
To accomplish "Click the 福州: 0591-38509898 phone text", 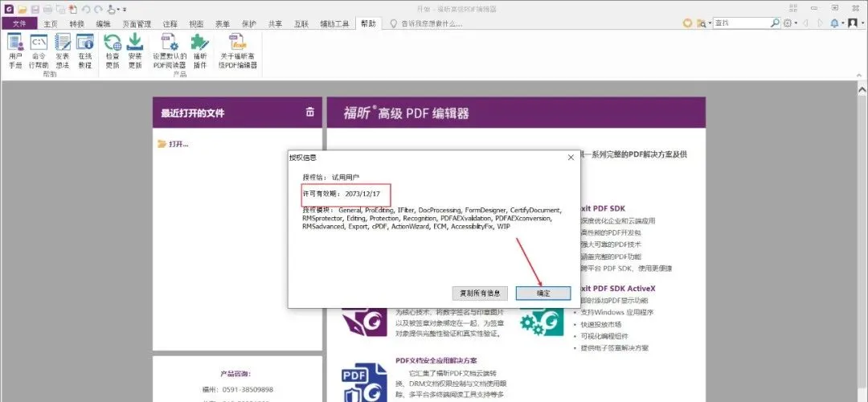I will tap(239, 390).
